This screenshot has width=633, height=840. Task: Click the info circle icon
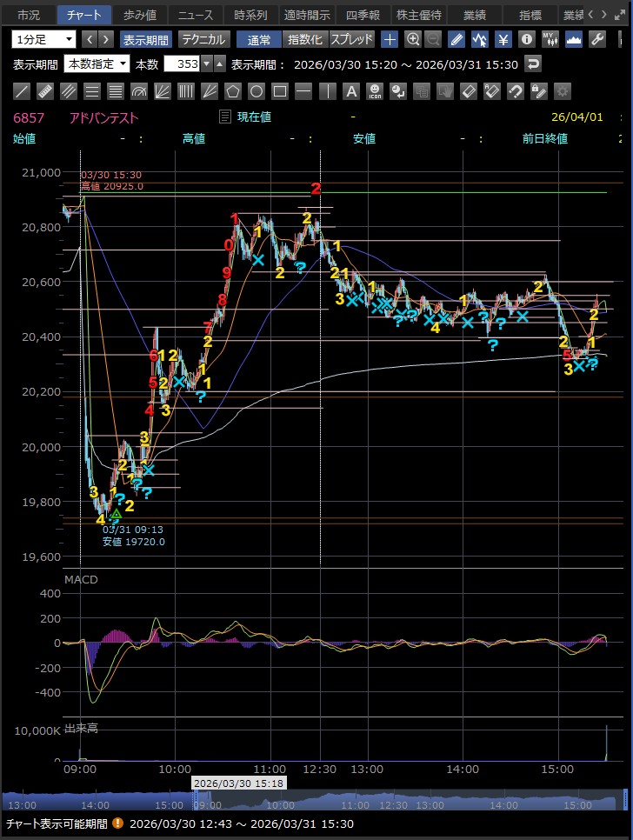coord(526,39)
